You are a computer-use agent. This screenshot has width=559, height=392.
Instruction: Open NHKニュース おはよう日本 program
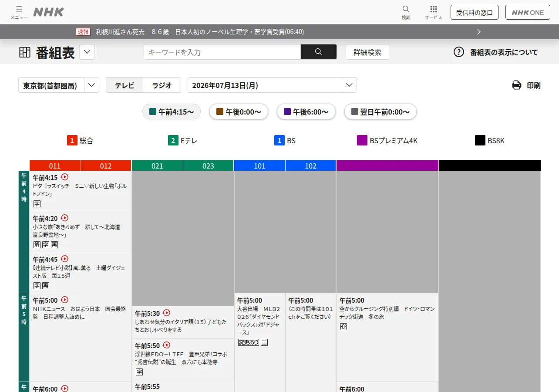81,338
